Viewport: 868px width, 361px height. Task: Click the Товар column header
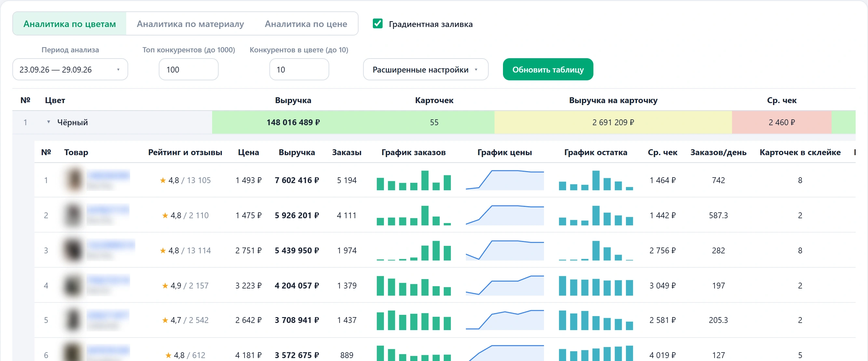point(76,152)
